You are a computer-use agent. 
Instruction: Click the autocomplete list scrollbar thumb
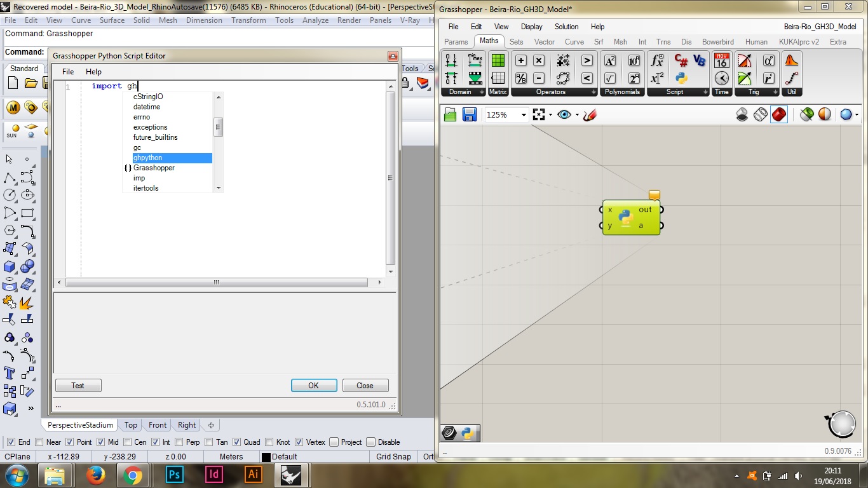(x=219, y=126)
